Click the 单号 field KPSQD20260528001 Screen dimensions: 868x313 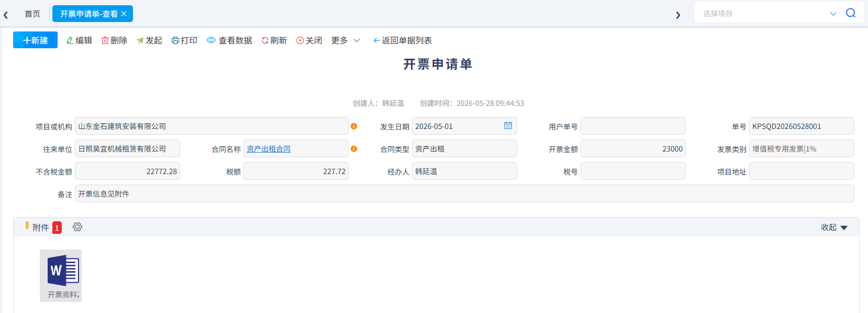(x=802, y=126)
